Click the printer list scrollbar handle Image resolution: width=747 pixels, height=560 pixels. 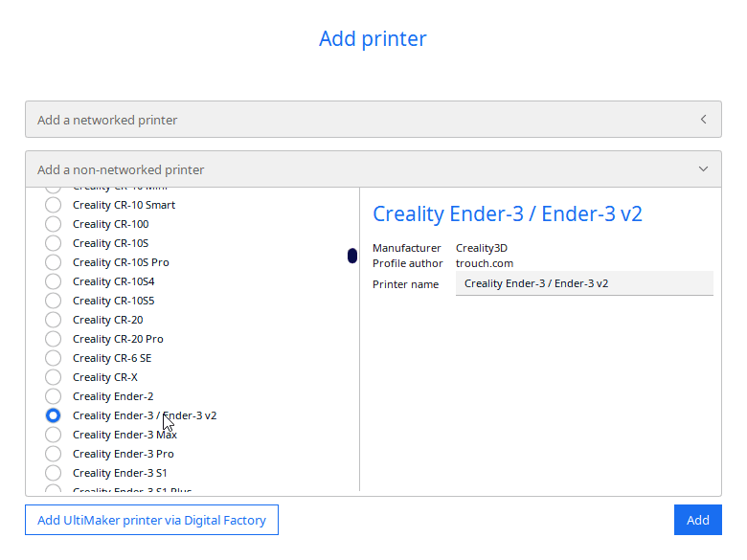[x=352, y=256]
